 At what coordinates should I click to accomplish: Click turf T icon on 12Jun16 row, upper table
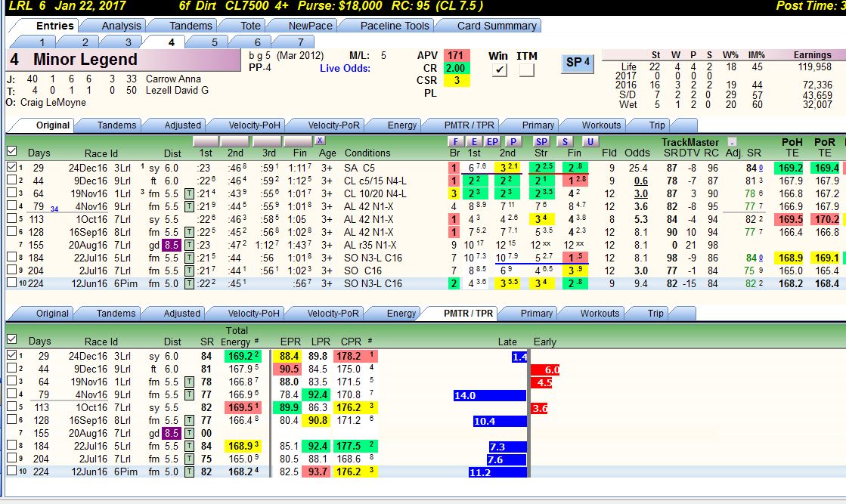point(189,283)
